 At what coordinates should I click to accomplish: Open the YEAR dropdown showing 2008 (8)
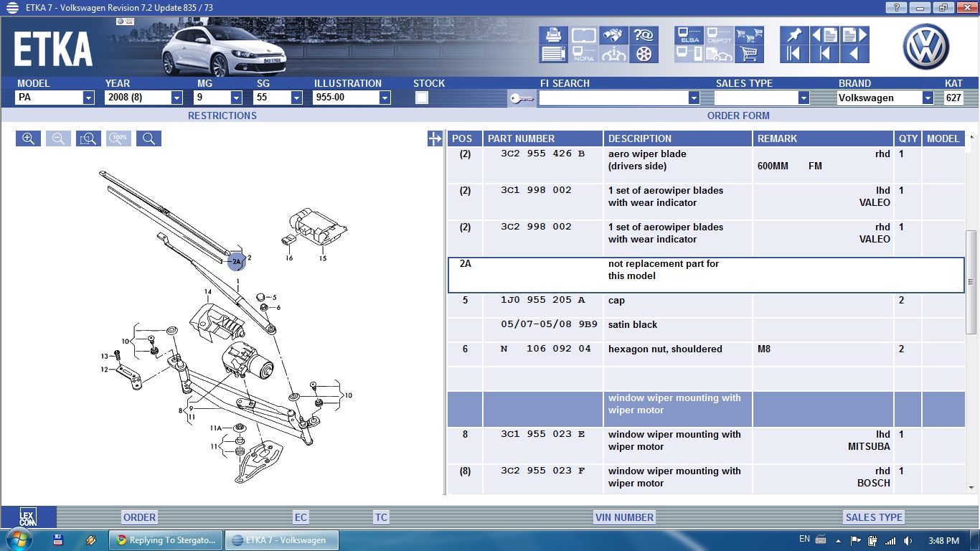[x=177, y=98]
